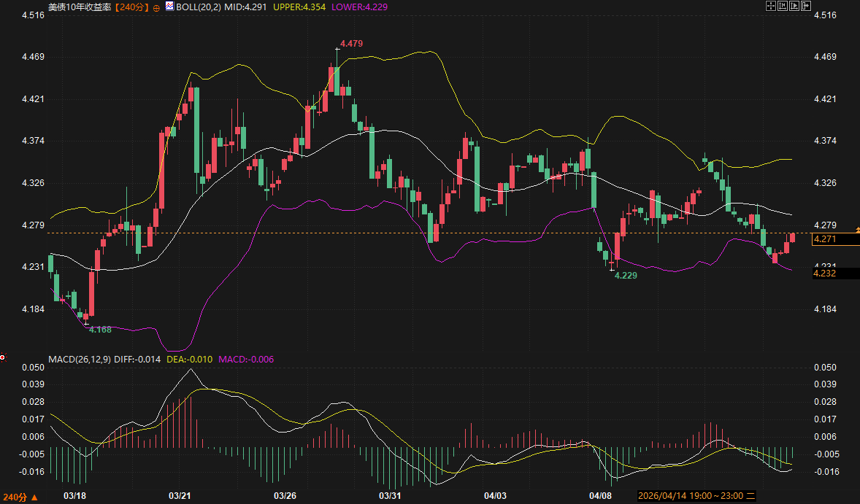
Task: Click the small orange alert icon above 4.271
Action: [x=857, y=230]
